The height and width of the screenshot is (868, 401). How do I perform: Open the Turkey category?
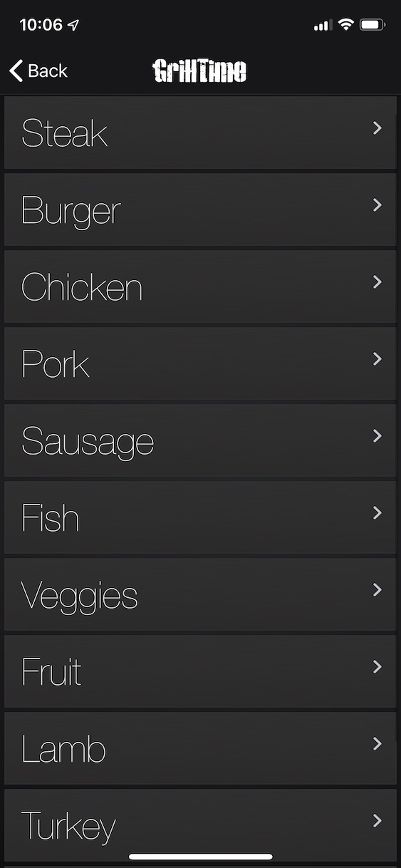pos(200,825)
